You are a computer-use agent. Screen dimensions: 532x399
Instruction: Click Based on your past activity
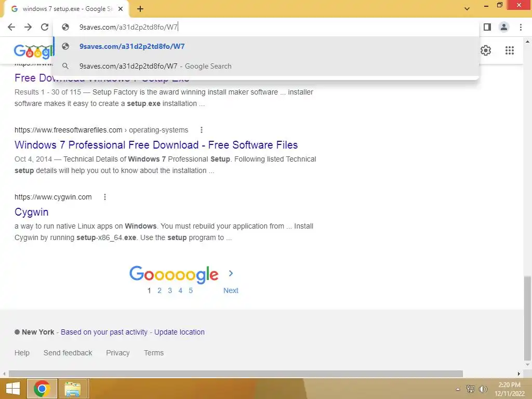pyautogui.click(x=104, y=332)
